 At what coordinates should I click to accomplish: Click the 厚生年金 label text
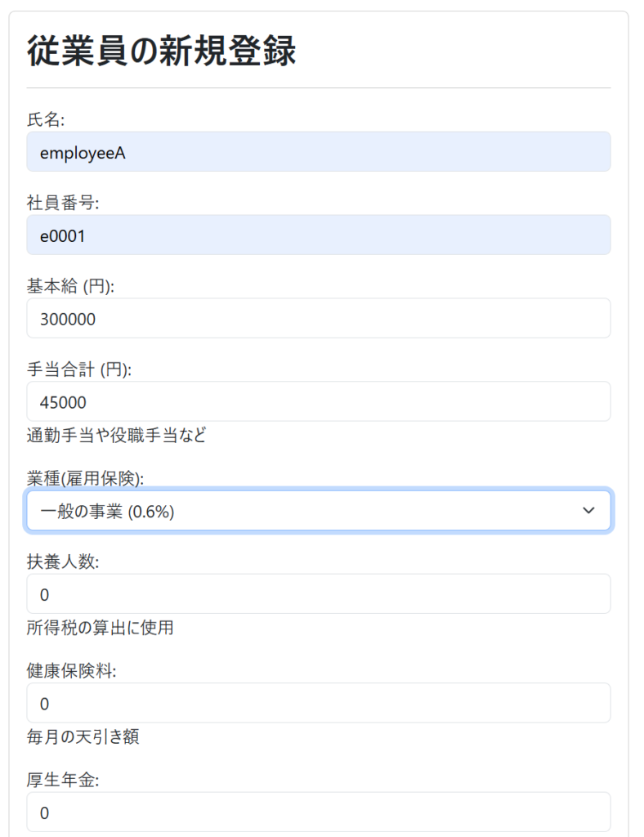tap(63, 781)
